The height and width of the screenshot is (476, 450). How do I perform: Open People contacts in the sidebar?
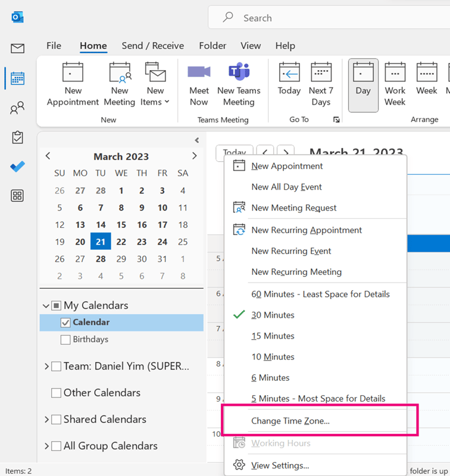pos(17,108)
